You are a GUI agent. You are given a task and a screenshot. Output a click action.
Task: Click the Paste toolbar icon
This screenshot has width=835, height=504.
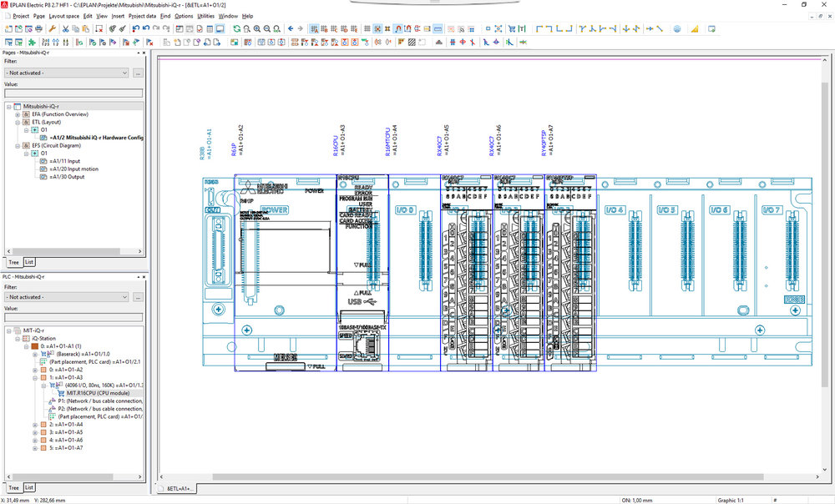pyautogui.click(x=84, y=28)
